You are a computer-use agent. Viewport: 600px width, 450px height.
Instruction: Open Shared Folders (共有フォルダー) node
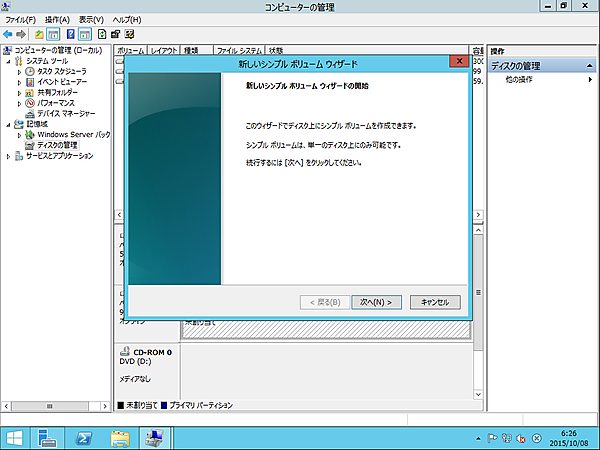click(x=58, y=92)
